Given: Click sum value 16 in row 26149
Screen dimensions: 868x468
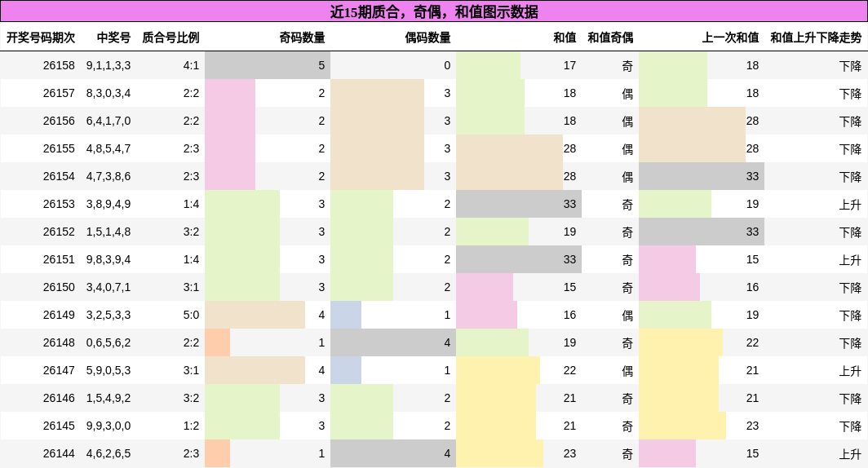Looking at the screenshot, I should 569,315.
